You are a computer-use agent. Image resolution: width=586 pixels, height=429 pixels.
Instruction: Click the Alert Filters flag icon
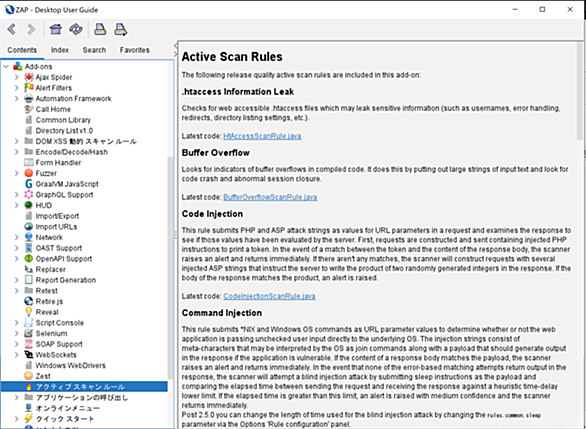(29, 88)
